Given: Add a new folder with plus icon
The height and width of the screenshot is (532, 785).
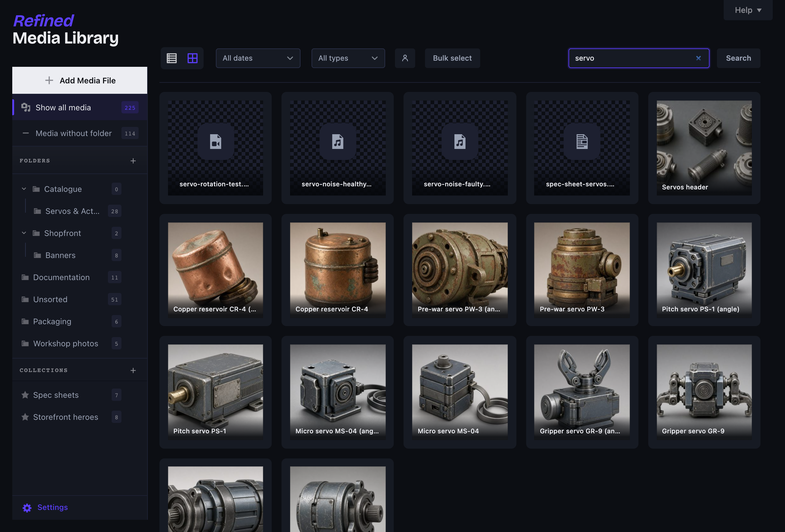Looking at the screenshot, I should (x=133, y=161).
